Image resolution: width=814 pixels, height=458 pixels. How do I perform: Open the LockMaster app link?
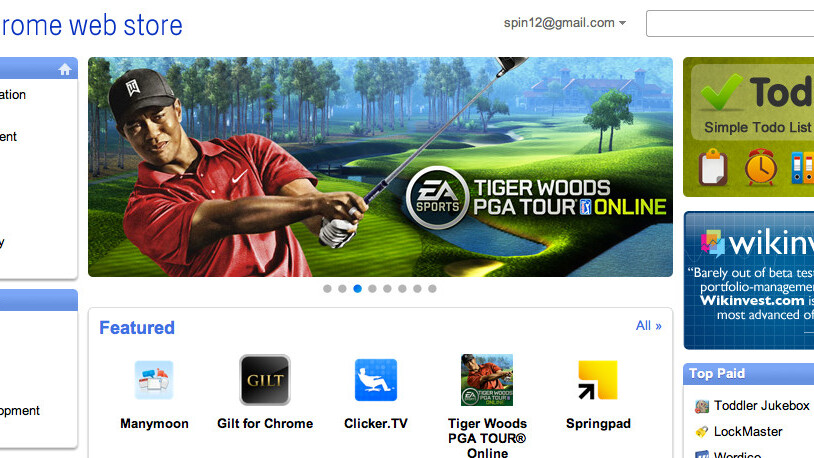[x=748, y=432]
